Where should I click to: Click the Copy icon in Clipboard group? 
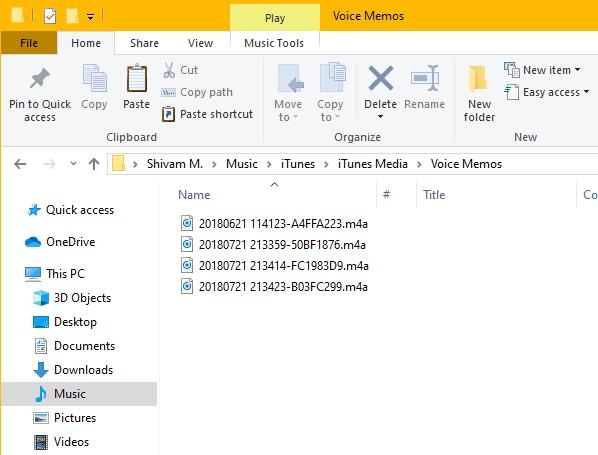[x=95, y=78]
